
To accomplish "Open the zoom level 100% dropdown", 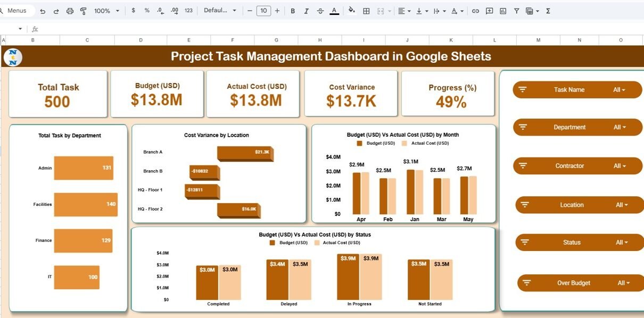I will point(106,11).
